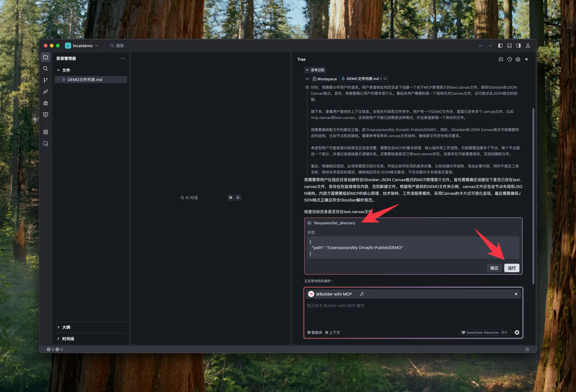The image size is (576, 392).
Task: Toggle the right sidebar layout icon
Action: (x=518, y=46)
